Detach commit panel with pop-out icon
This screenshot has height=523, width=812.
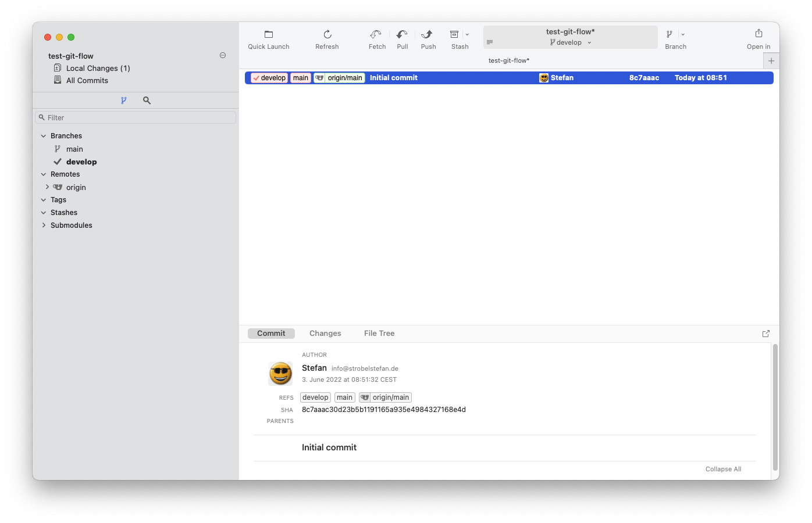(x=765, y=333)
